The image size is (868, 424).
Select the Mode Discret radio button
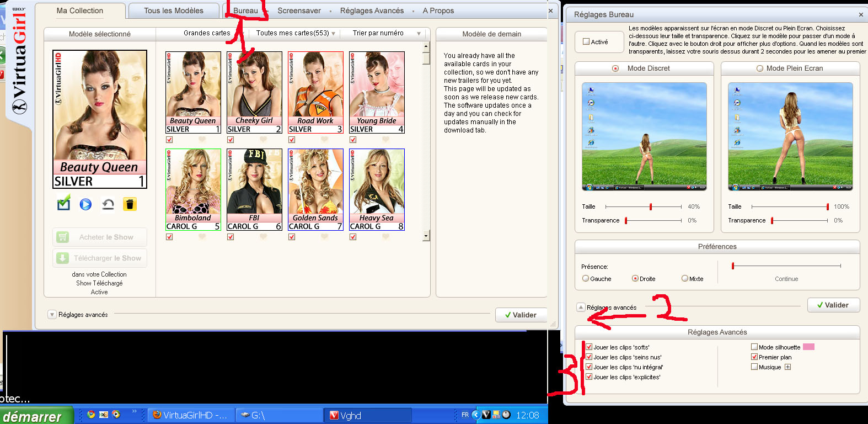pos(615,68)
